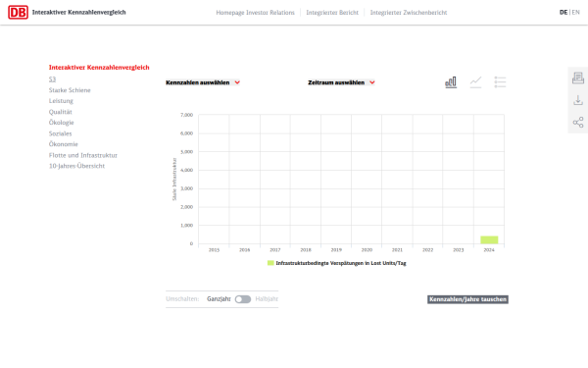Image resolution: width=588 pixels, height=368 pixels.
Task: Select Soziales in the sidebar
Action: click(60, 133)
